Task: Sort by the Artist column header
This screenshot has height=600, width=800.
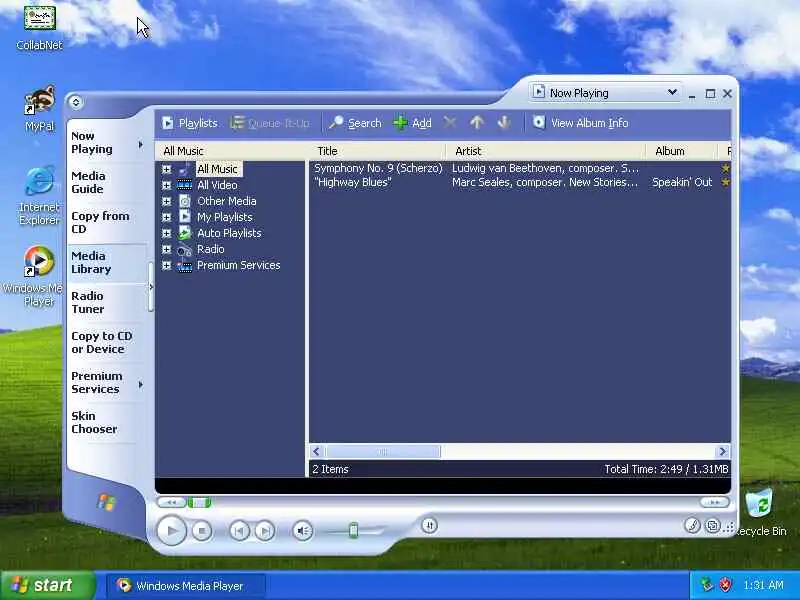Action: [x=545, y=151]
